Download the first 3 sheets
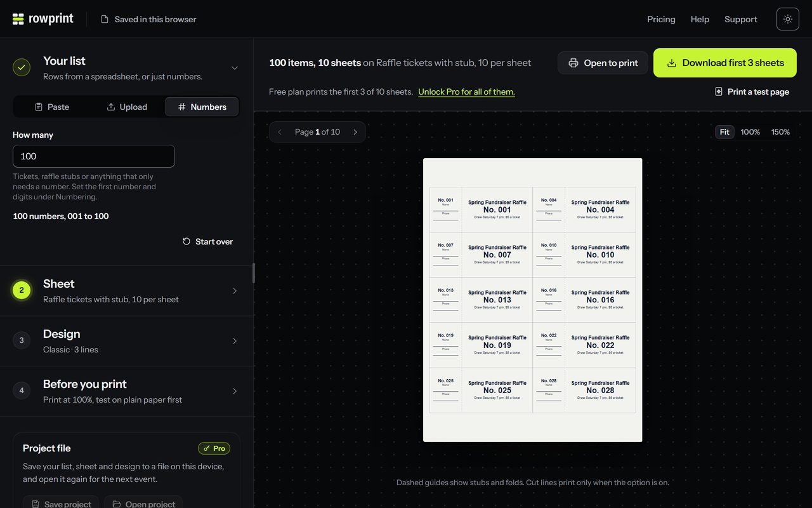The height and width of the screenshot is (508, 812). (725, 63)
